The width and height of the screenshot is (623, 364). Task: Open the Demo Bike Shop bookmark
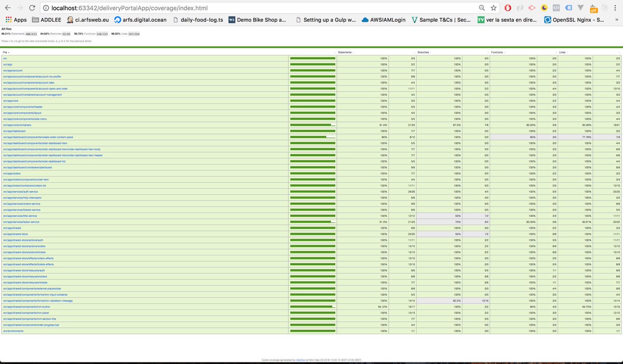point(258,20)
